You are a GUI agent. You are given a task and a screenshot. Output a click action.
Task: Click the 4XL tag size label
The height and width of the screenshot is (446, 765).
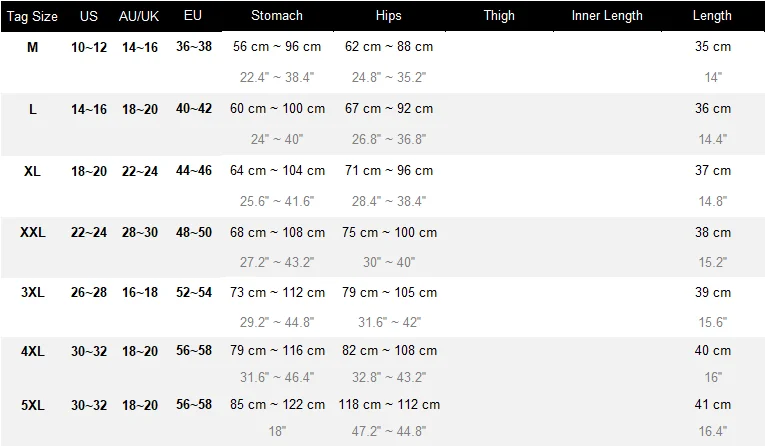coord(33,351)
